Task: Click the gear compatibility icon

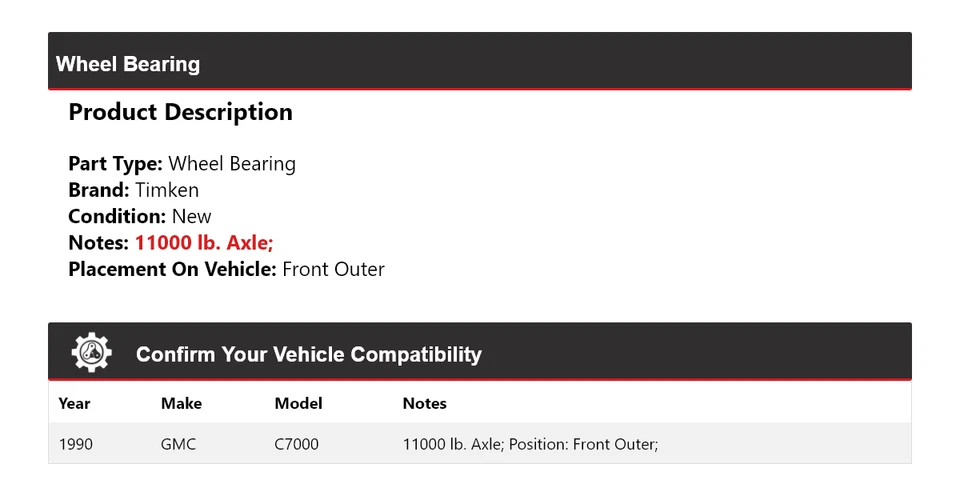Action: pos(91,353)
